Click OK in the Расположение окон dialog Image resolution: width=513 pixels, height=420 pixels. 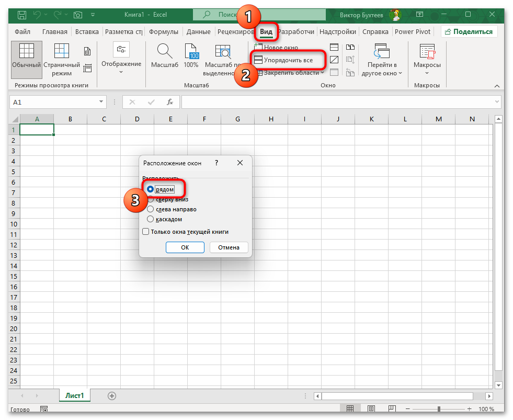185,247
